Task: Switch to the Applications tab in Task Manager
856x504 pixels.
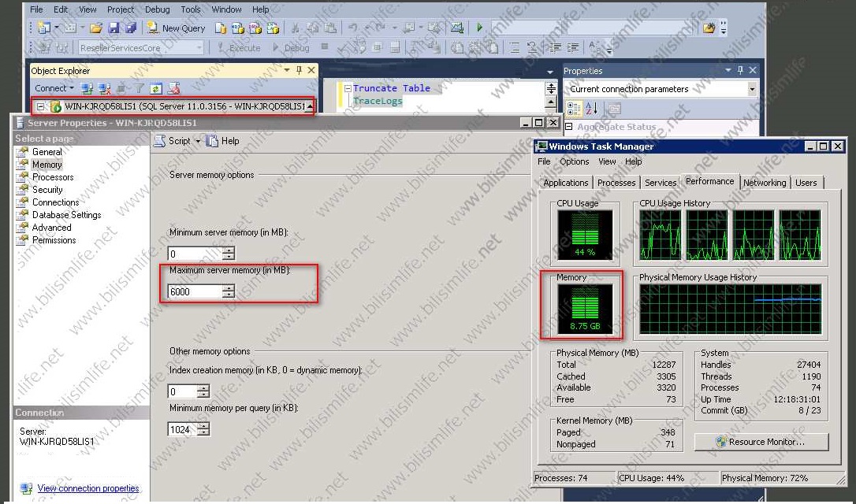Action: click(x=566, y=183)
